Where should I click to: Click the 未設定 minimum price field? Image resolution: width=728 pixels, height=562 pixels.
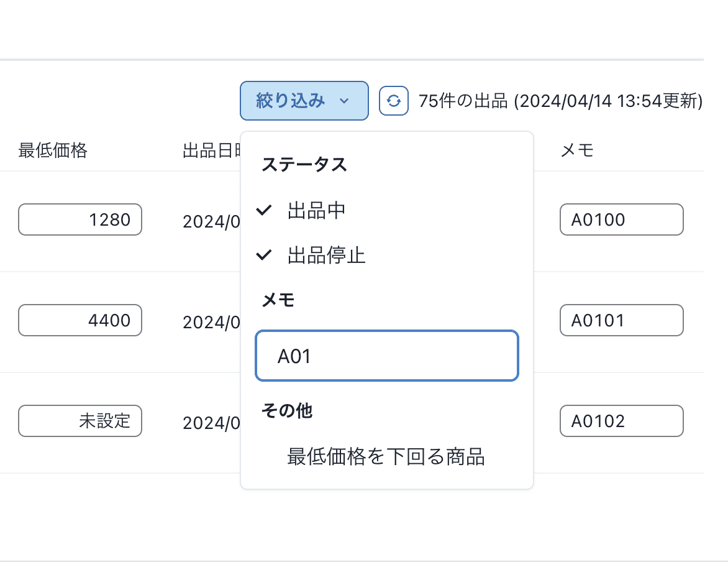(80, 421)
